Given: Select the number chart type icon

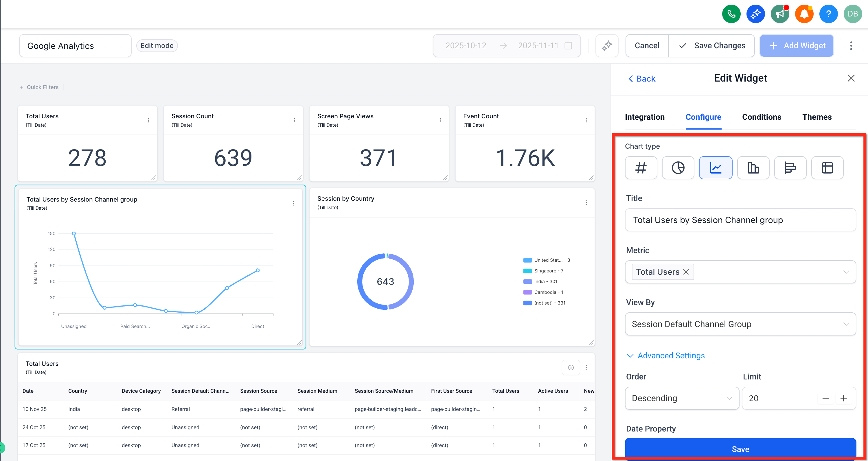Looking at the screenshot, I should click(641, 168).
